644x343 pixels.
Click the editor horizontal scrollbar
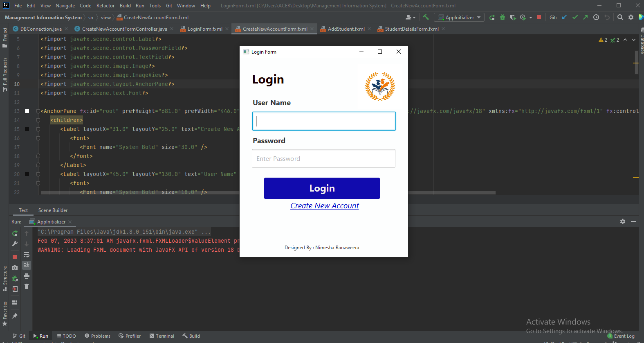point(268,192)
